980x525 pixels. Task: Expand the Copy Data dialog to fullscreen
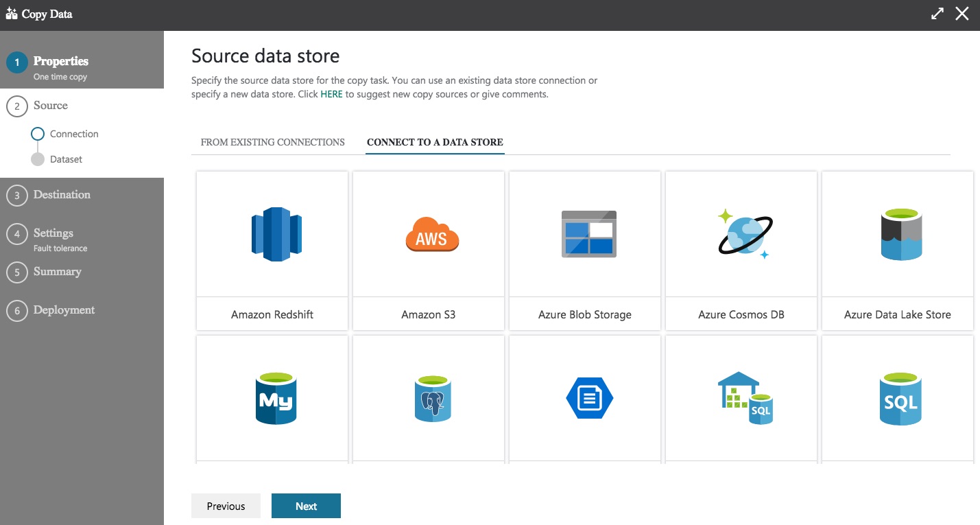point(937,14)
